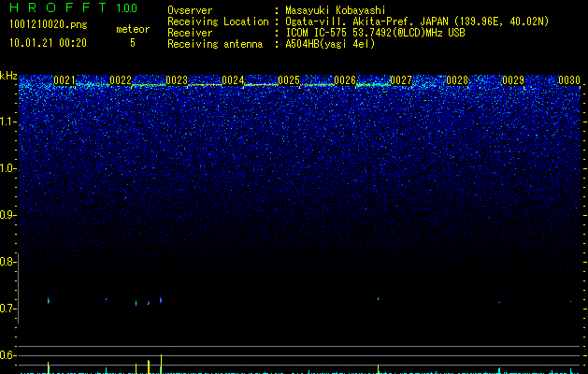
Task: Click the date stamp 10.01.21 00:20
Action: click(x=48, y=43)
